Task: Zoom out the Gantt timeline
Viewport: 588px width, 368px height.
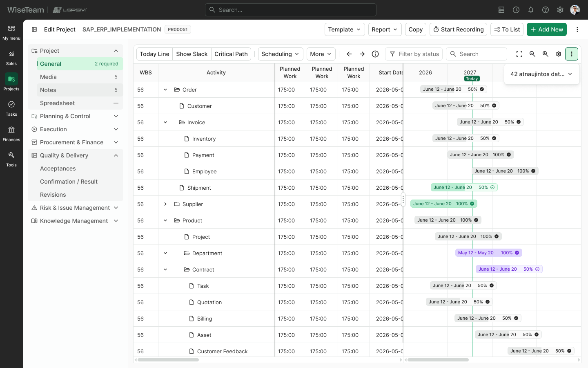Action: (532, 54)
